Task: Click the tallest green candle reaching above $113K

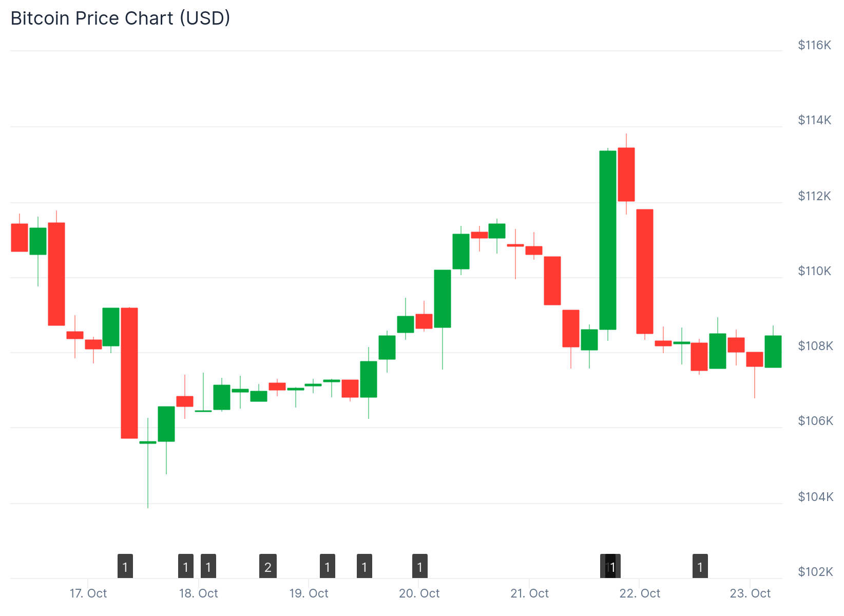Action: (608, 240)
